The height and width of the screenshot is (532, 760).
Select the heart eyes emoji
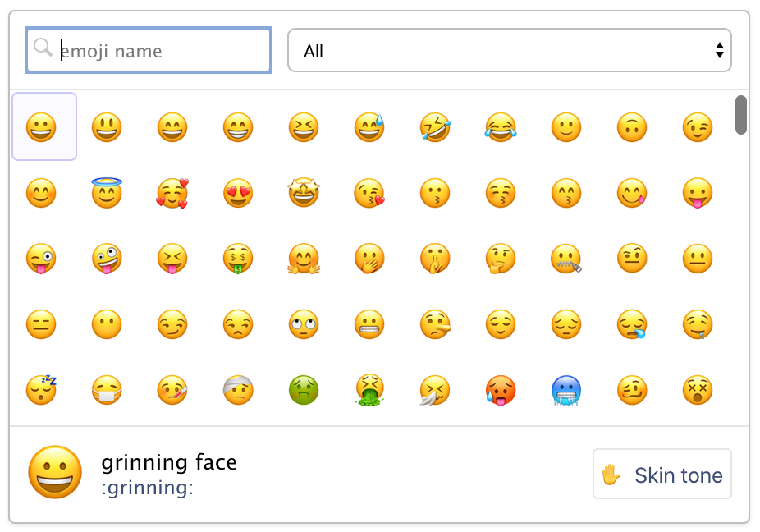pos(238,193)
